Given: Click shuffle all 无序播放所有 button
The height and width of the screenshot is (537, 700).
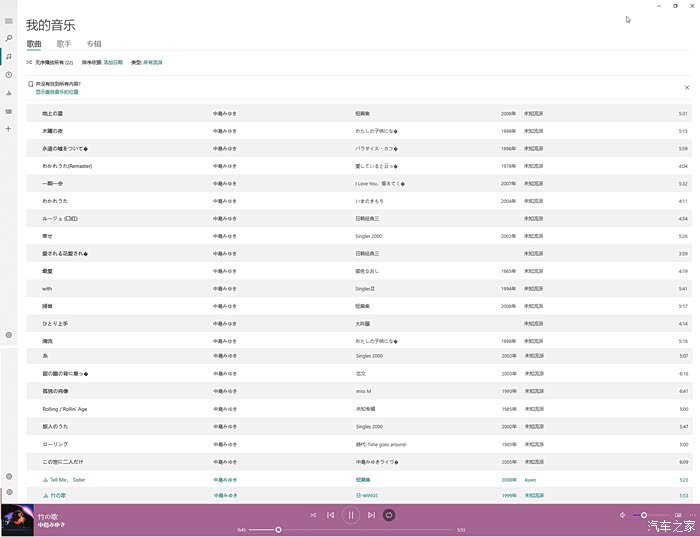Looking at the screenshot, I should coord(50,62).
